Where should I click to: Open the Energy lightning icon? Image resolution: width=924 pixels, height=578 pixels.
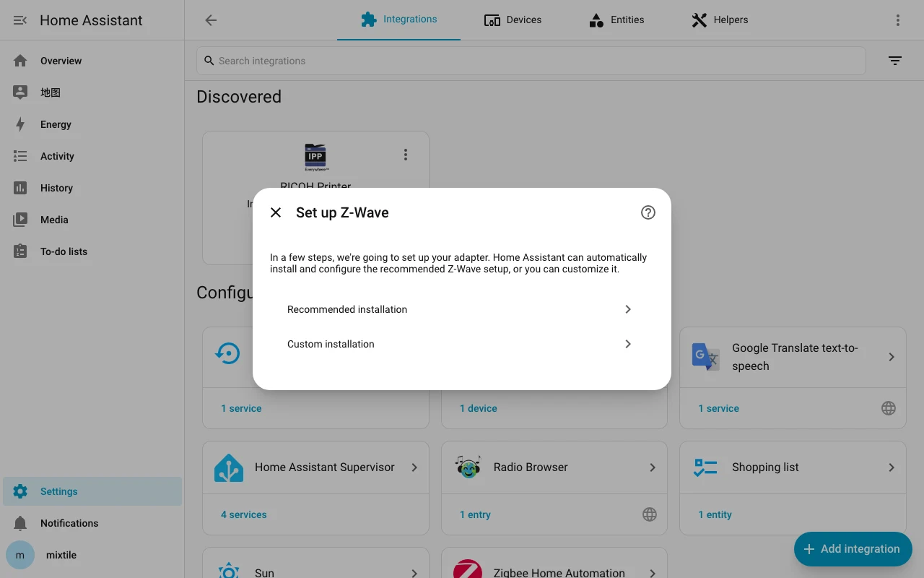coord(20,124)
